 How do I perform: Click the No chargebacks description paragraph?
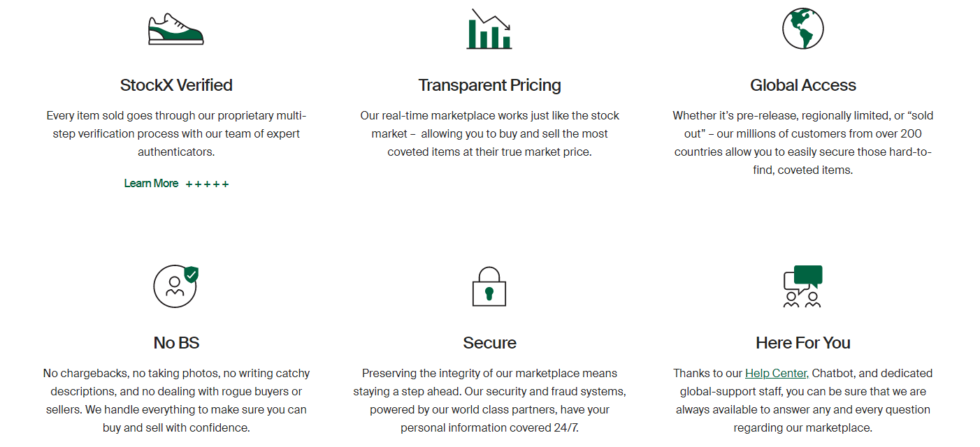coord(176,400)
